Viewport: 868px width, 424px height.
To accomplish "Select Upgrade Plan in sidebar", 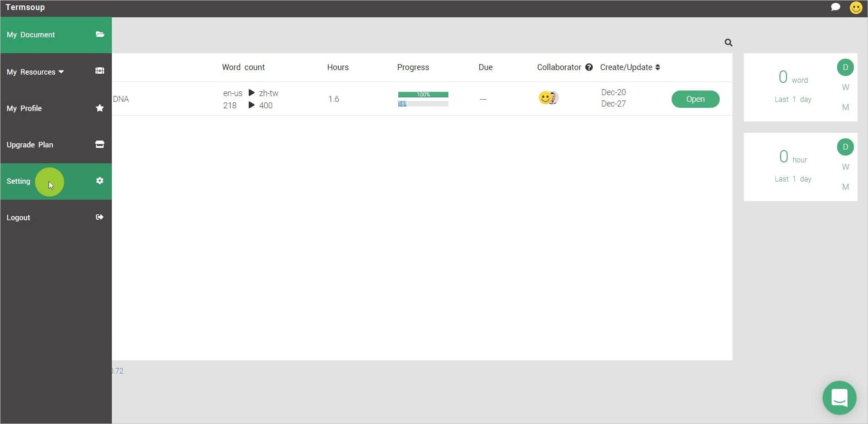I will 56,145.
